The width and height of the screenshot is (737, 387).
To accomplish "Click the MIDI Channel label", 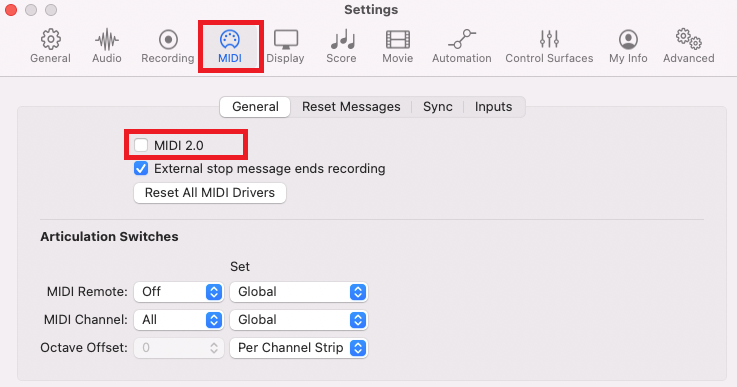I will coord(86,320).
